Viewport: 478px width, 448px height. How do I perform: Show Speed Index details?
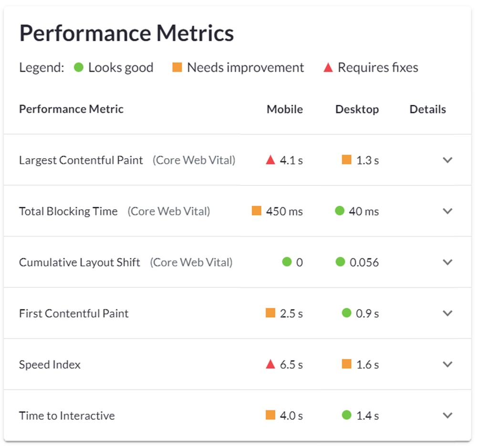click(x=447, y=364)
